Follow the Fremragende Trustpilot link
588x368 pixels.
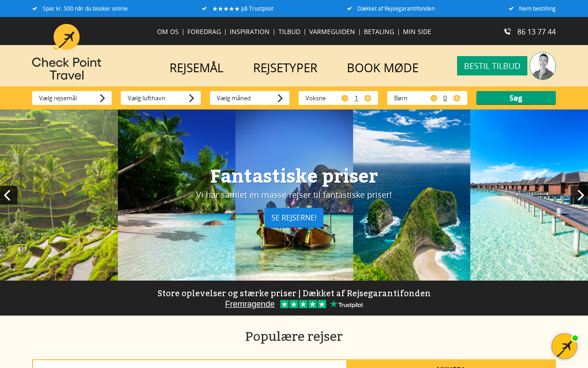pos(250,304)
